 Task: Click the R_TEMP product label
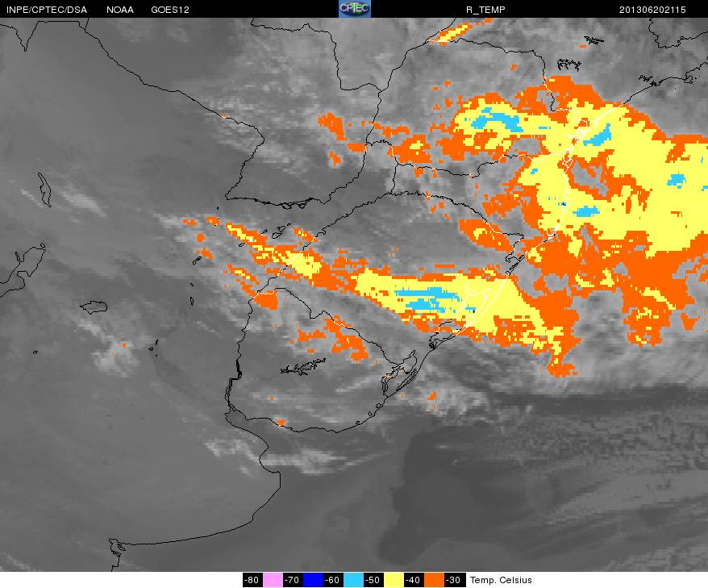point(485,10)
